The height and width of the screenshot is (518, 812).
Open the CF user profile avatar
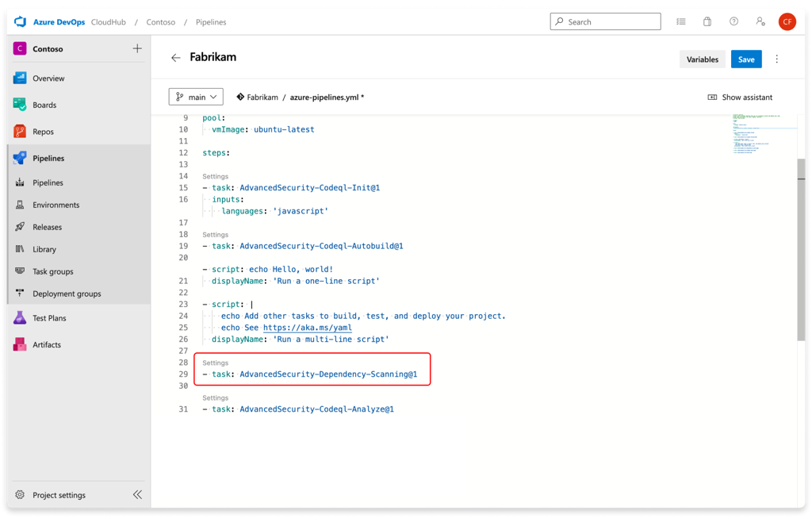click(x=787, y=21)
